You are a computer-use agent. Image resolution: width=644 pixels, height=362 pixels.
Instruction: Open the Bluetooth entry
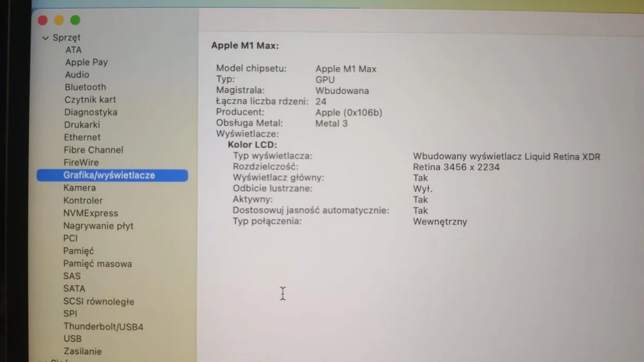click(85, 87)
